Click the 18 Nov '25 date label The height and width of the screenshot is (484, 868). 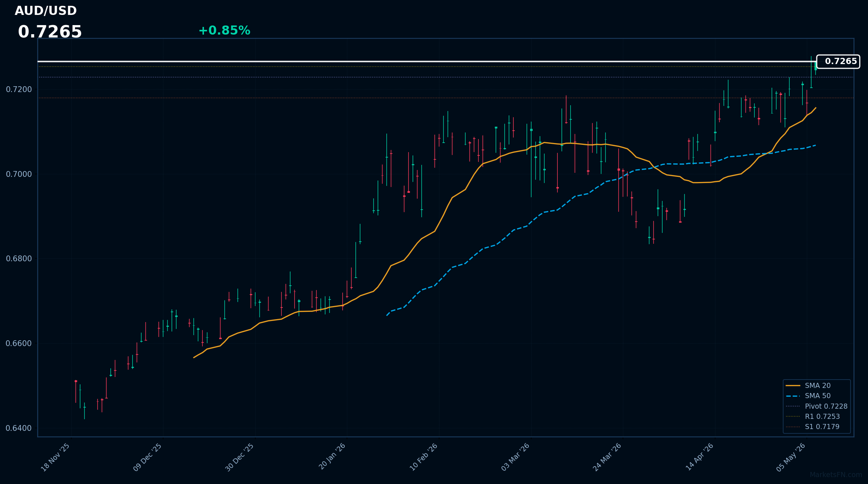pos(55,457)
